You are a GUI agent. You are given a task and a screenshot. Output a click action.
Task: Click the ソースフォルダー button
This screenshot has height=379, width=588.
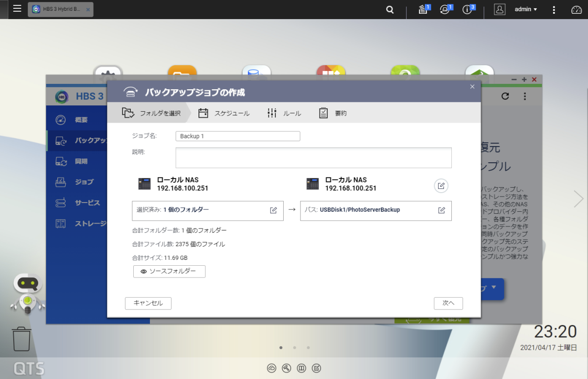click(169, 271)
